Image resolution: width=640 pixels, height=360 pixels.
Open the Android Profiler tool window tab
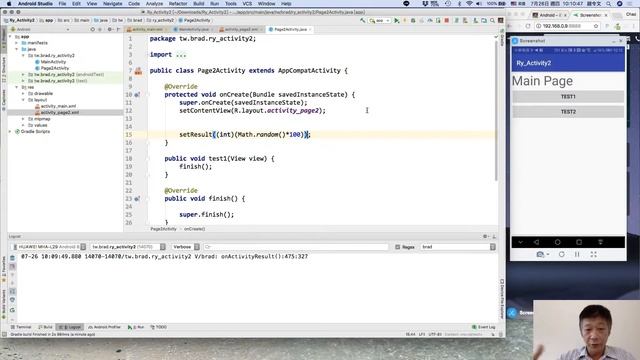(x=104, y=327)
